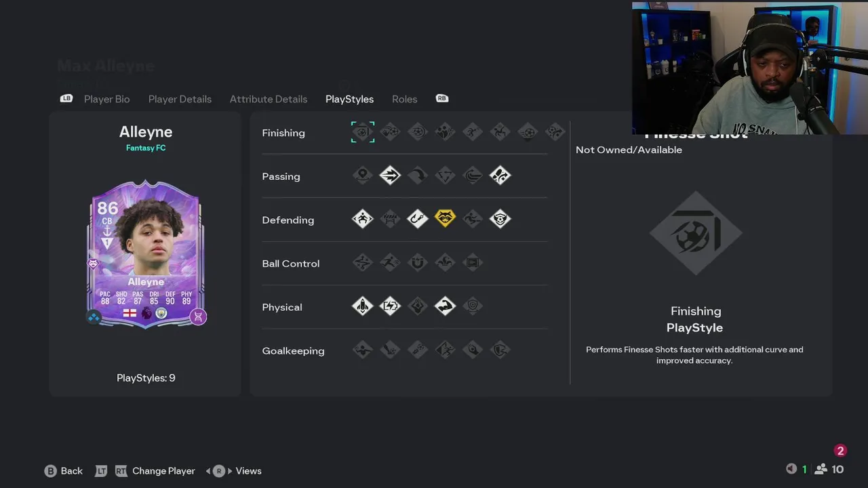Select the boot Inventive passing icon

(500, 176)
